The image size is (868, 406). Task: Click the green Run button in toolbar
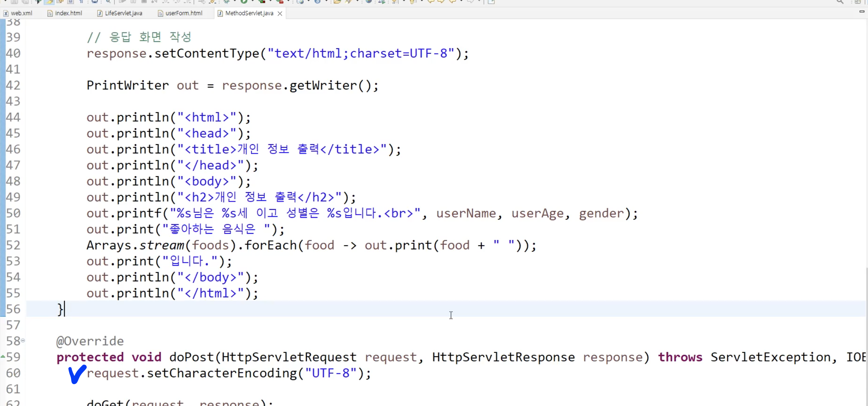pyautogui.click(x=244, y=2)
